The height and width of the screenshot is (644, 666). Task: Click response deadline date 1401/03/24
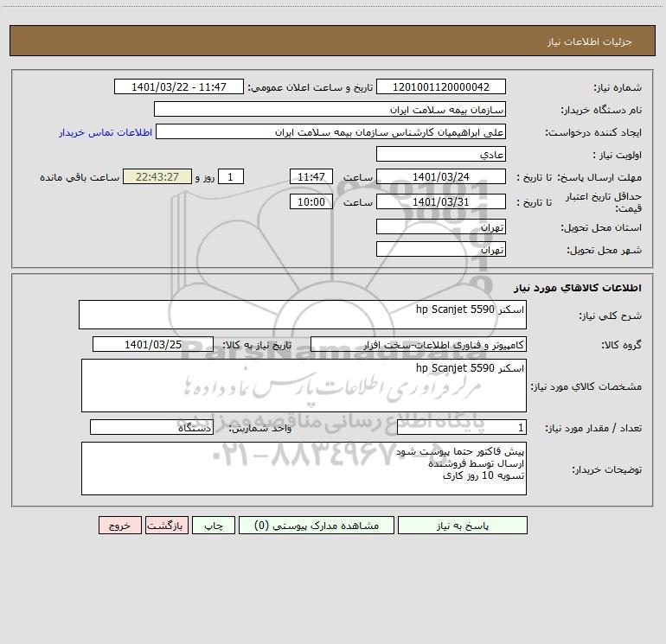[x=441, y=176]
